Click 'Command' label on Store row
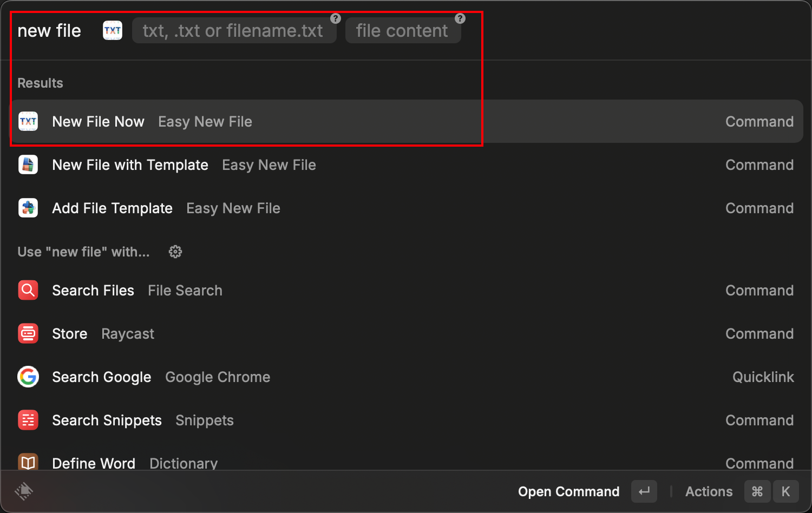 click(759, 334)
